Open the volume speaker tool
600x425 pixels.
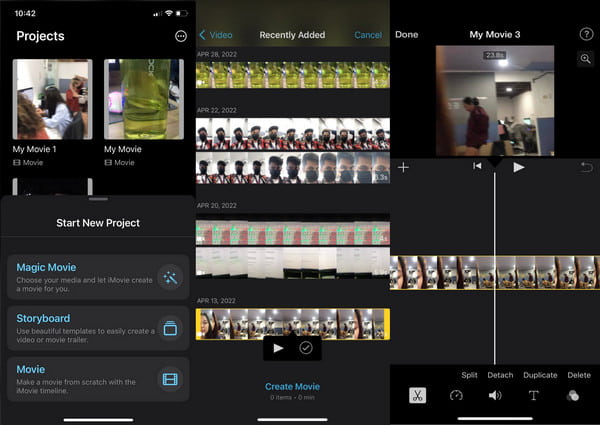point(495,396)
